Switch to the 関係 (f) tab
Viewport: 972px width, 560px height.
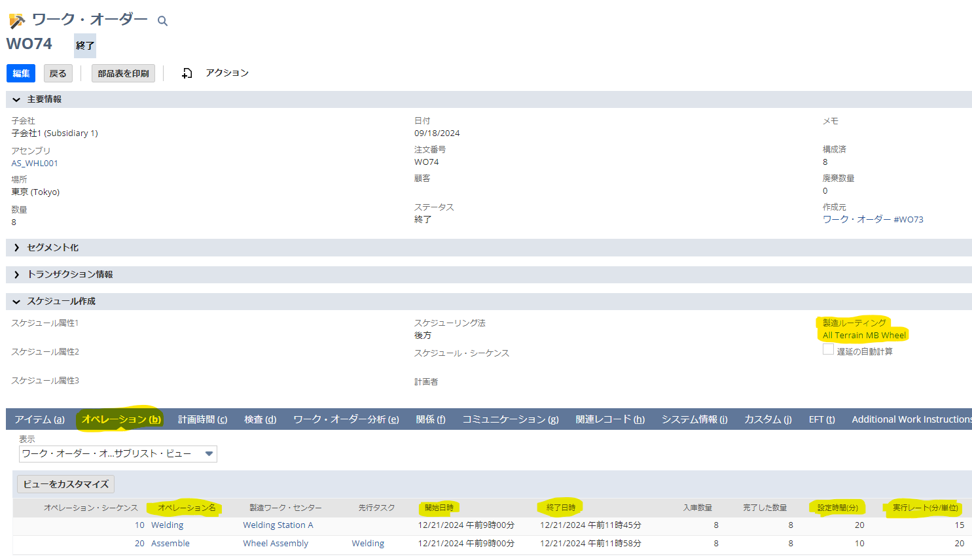(x=431, y=419)
